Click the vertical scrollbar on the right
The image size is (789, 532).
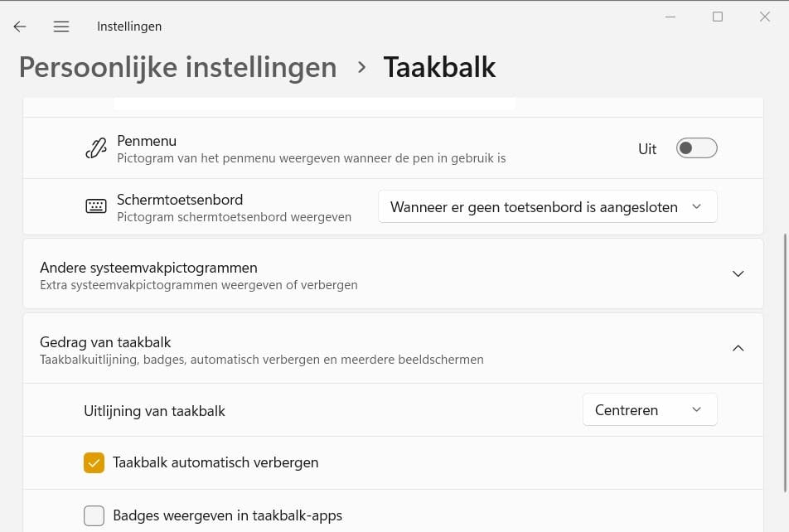pyautogui.click(x=783, y=331)
